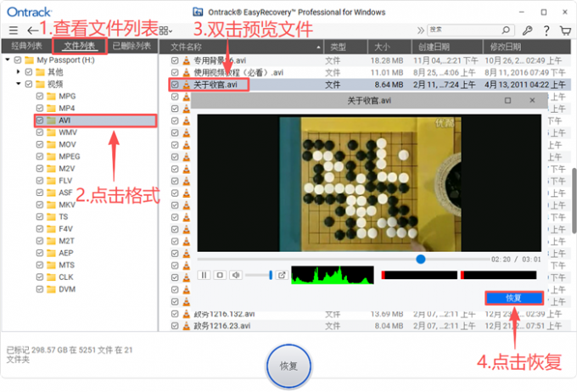Toggle the 视频 folder checkbox

click(x=29, y=84)
